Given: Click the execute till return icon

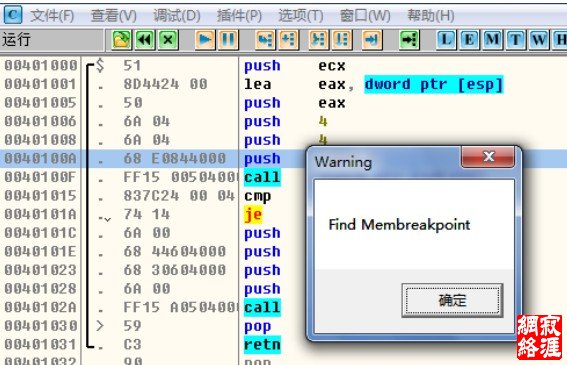Looking at the screenshot, I should [372, 39].
